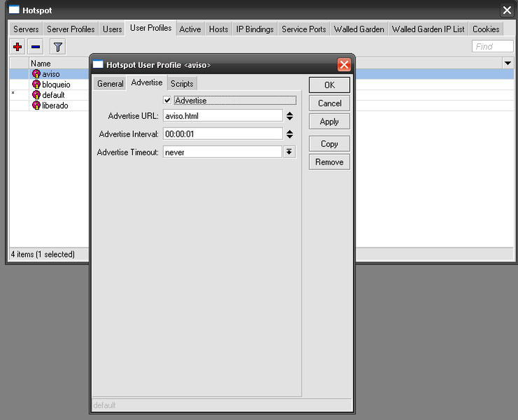Open the column list dropdown in Hotspot table
The width and height of the screenshot is (518, 420).
click(x=507, y=63)
